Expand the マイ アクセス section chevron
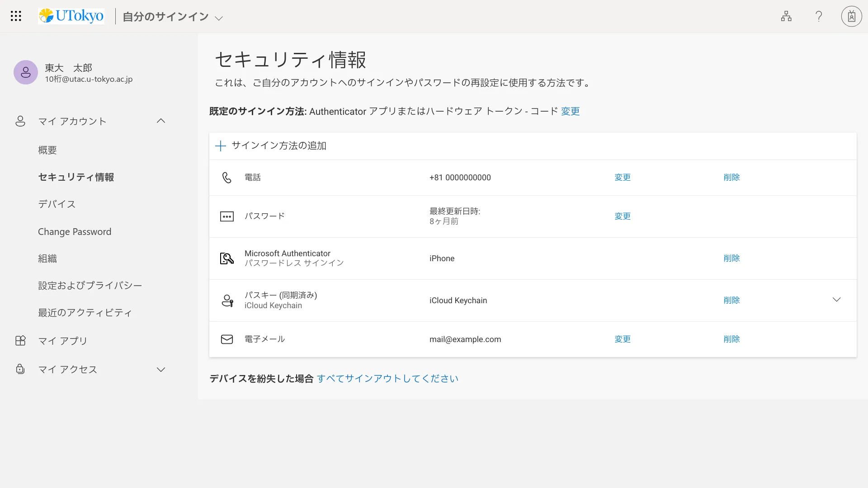This screenshot has height=488, width=868. point(161,370)
